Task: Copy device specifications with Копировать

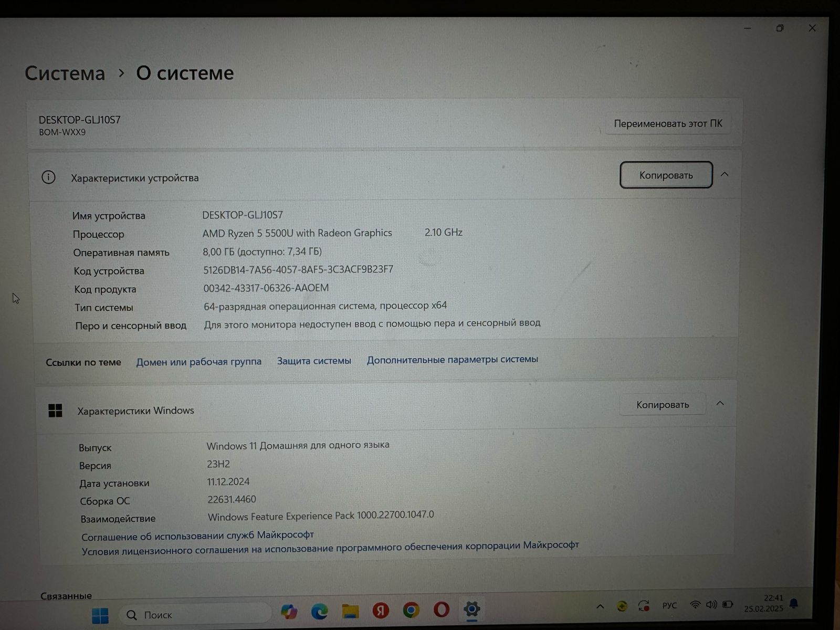Action: [x=666, y=175]
